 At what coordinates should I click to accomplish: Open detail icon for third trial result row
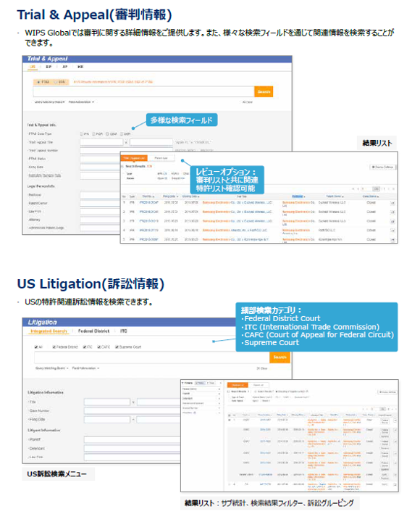[x=392, y=221]
